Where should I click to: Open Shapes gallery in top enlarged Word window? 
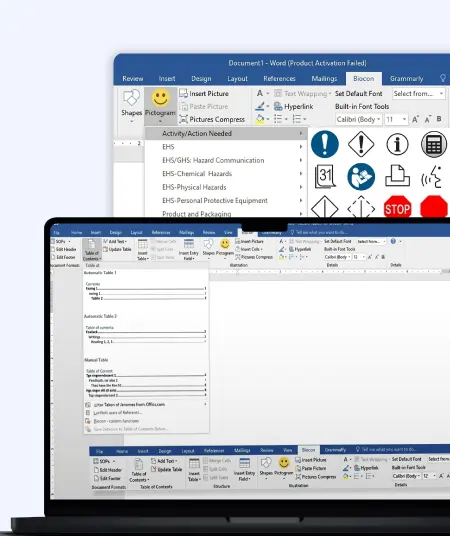(131, 106)
